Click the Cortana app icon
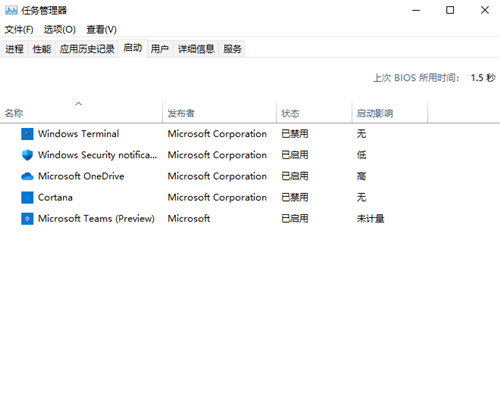The height and width of the screenshot is (398, 500). tap(27, 197)
